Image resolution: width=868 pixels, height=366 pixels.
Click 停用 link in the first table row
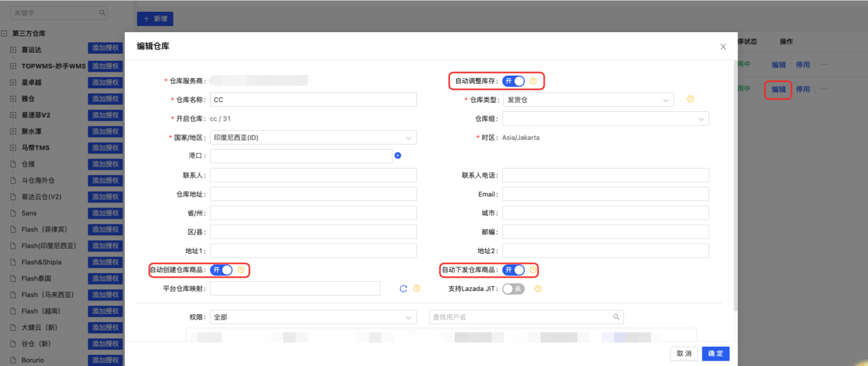tap(803, 65)
